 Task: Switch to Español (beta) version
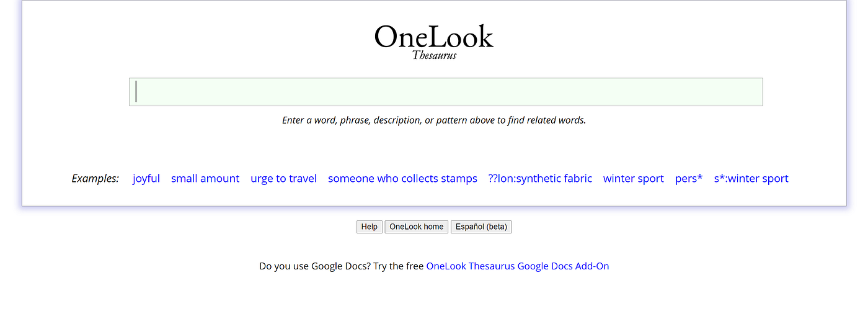[481, 227]
